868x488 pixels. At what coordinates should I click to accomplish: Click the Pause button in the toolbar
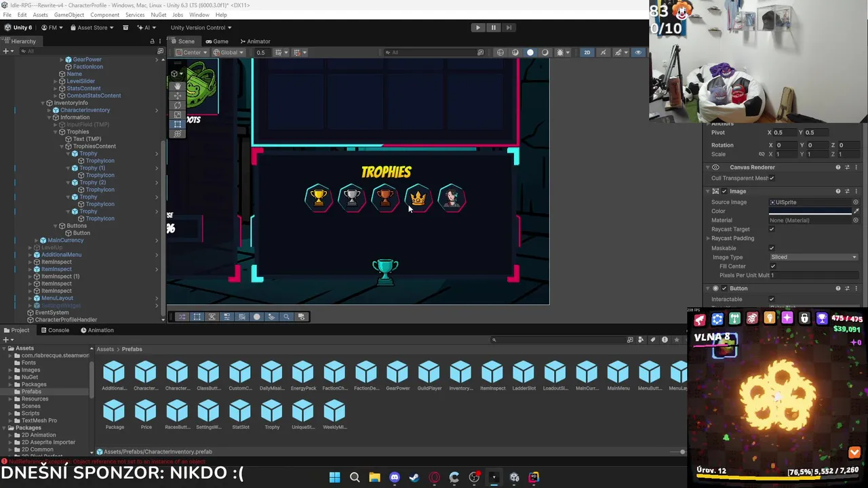click(494, 28)
